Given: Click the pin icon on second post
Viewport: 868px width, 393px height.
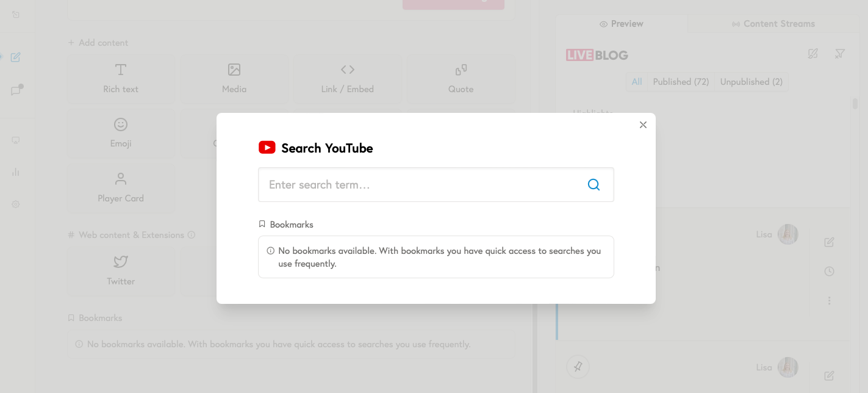Looking at the screenshot, I should (x=578, y=367).
